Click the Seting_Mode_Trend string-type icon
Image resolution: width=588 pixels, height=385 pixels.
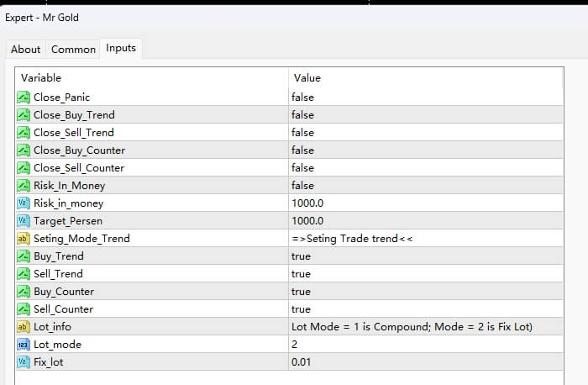point(24,239)
